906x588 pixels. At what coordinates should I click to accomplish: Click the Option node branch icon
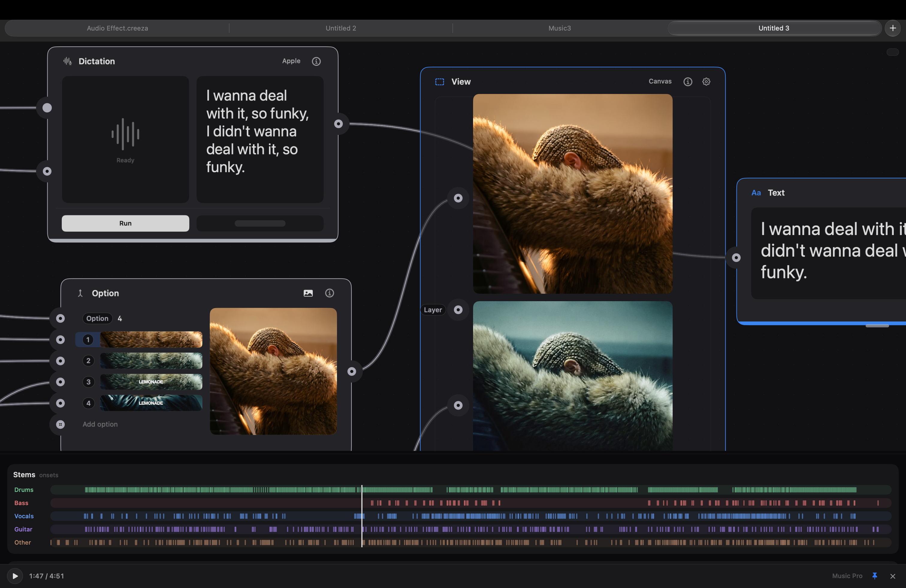click(80, 293)
